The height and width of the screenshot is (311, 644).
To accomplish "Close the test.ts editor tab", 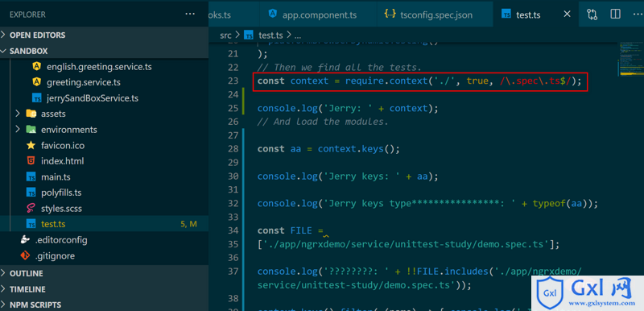I will pos(567,15).
